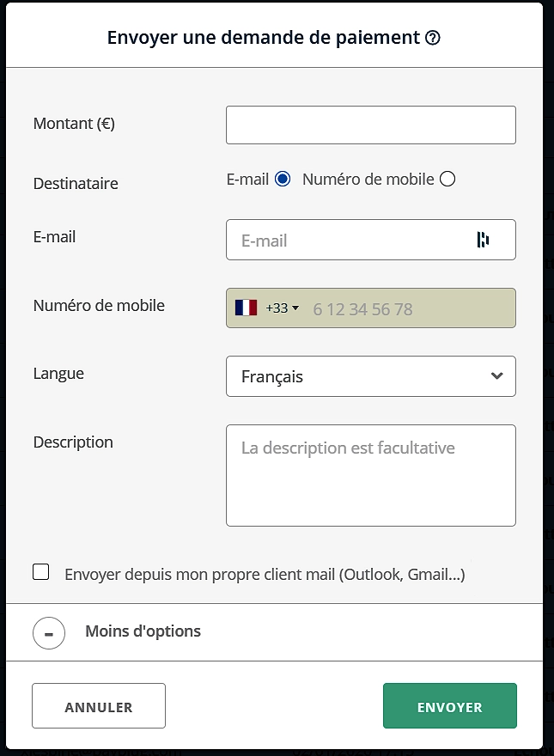Click the French flag icon in the phone field

[245, 307]
